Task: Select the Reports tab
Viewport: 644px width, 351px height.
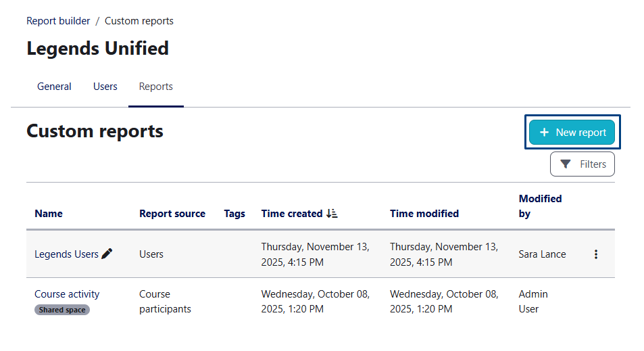Action: [x=155, y=87]
